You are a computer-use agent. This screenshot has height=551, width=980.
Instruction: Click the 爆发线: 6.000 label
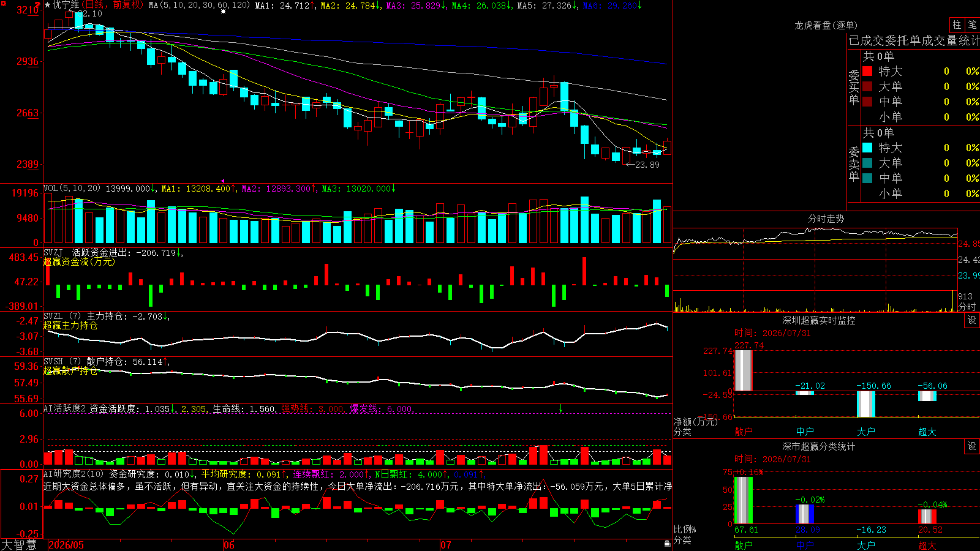pyautogui.click(x=382, y=408)
